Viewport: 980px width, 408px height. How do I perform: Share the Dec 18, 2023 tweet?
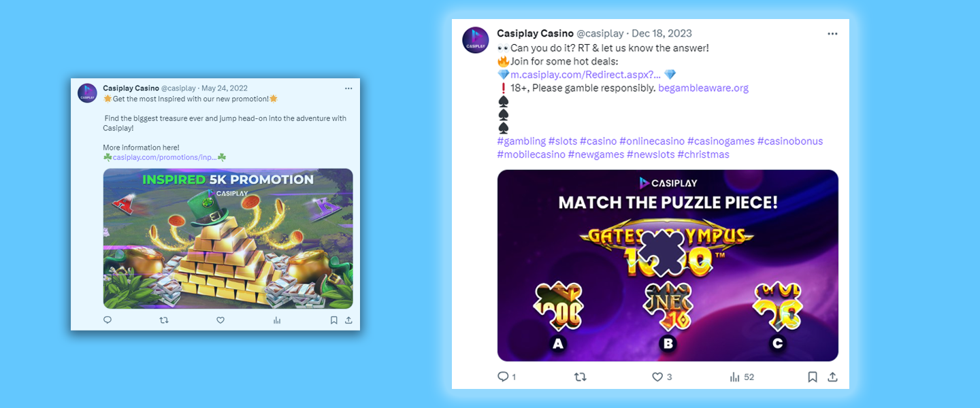(x=832, y=377)
